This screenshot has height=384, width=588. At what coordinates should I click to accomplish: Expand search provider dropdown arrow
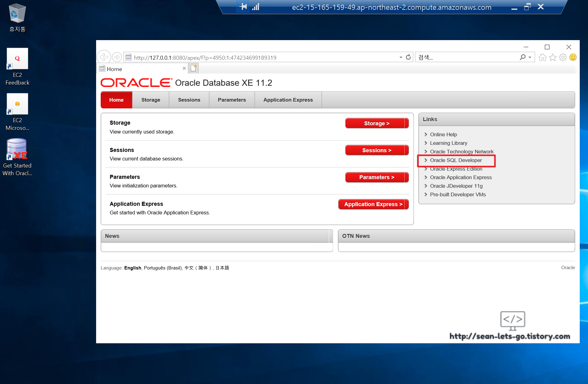tap(530, 57)
